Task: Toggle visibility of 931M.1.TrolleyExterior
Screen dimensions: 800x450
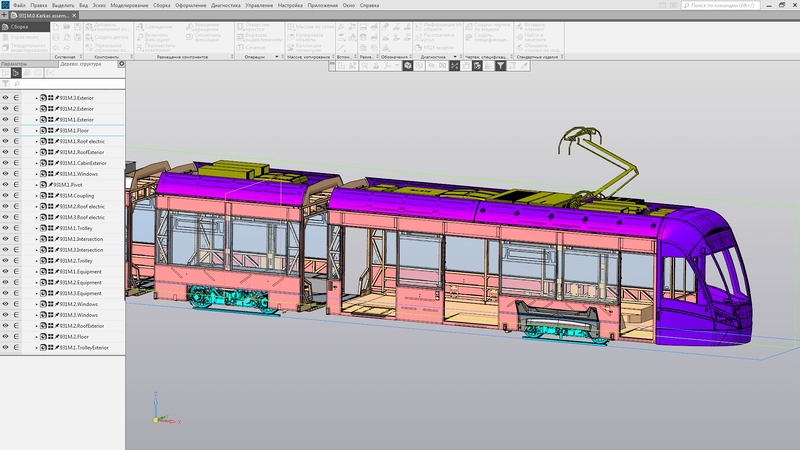Action: tap(5, 347)
